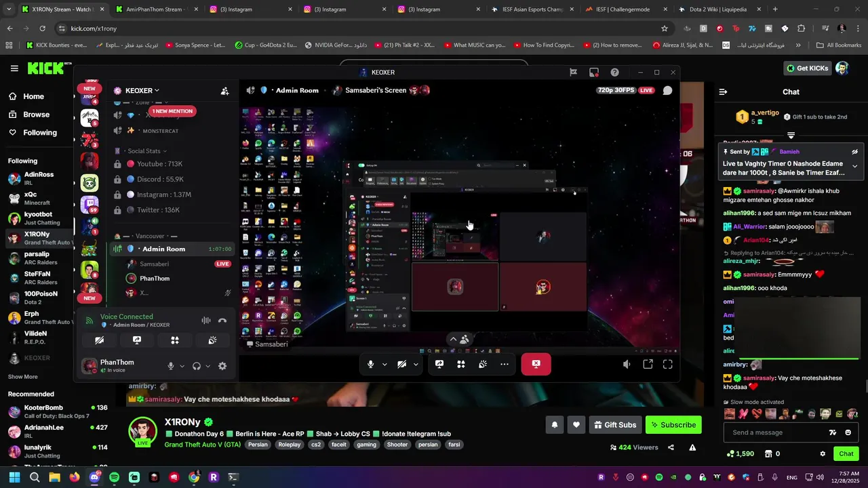This screenshot has height=488, width=868.
Task: Share the X1RONy stream
Action: click(671, 447)
